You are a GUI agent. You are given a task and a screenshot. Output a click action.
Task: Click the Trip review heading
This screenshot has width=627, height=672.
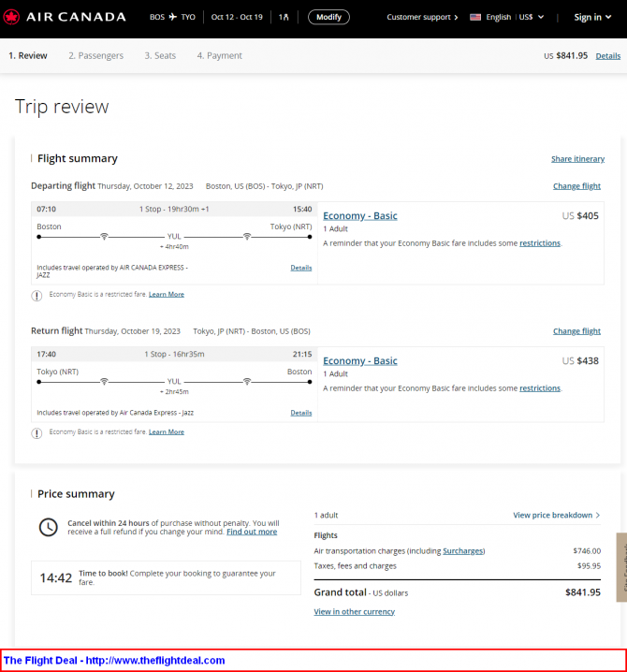pos(62,107)
